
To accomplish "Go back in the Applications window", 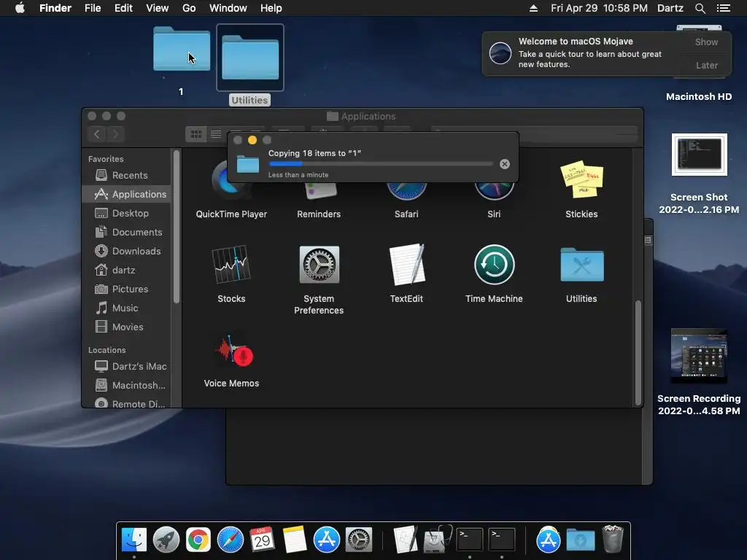I will point(97,134).
